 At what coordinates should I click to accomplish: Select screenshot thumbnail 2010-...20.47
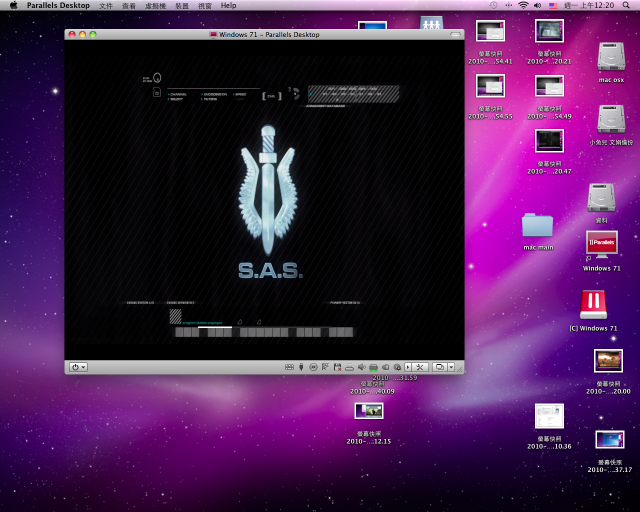549,141
